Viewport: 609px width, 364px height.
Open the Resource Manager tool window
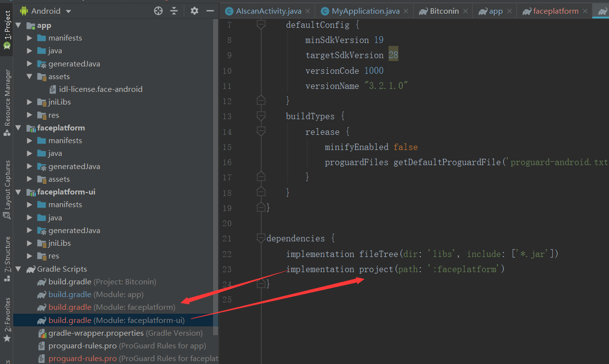tap(7, 103)
